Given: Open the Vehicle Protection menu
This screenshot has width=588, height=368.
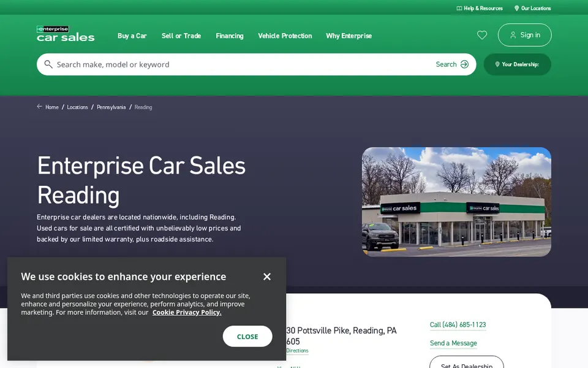Looking at the screenshot, I should coord(285,36).
